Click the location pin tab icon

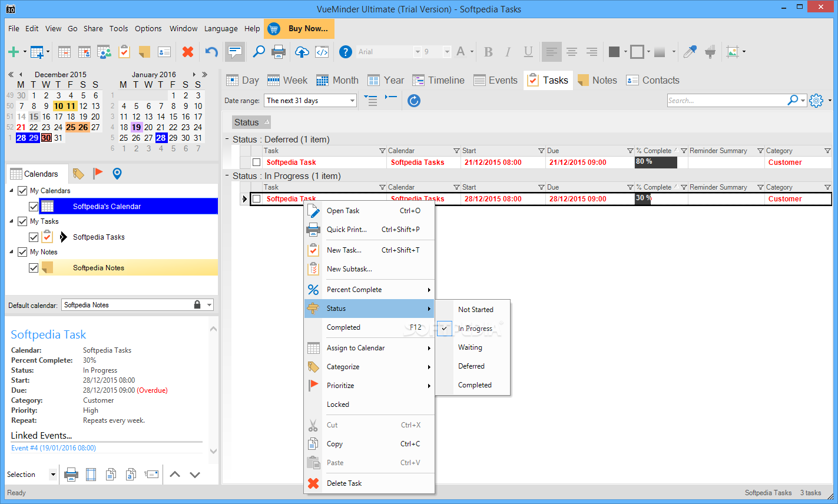tap(117, 173)
